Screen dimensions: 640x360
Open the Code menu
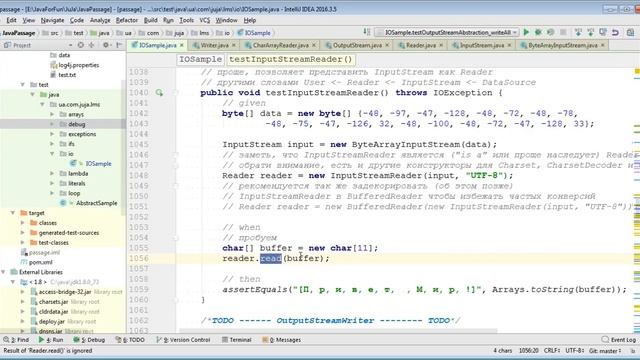click(x=77, y=20)
